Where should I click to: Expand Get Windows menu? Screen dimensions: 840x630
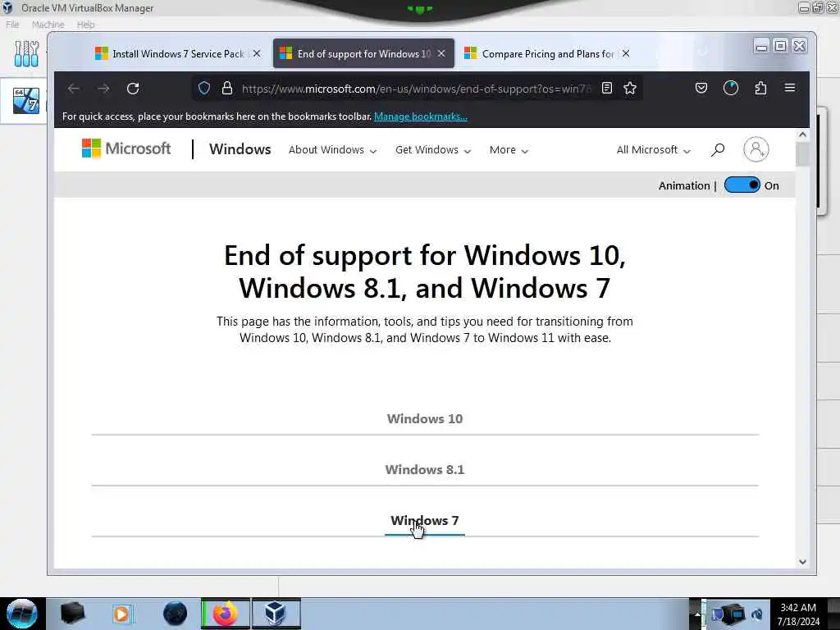pyautogui.click(x=433, y=150)
